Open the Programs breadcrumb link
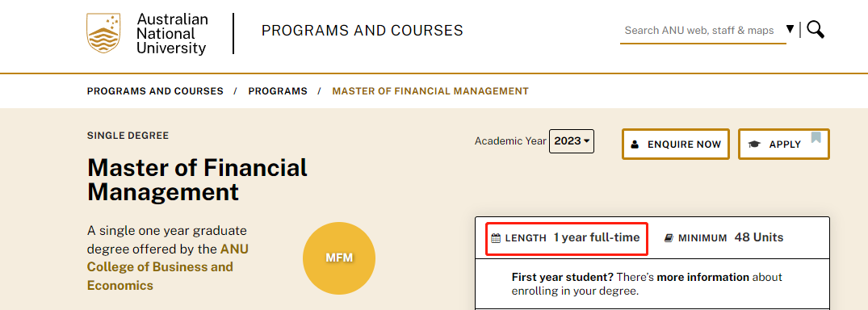Viewport: 868px width, 310px height. click(277, 90)
